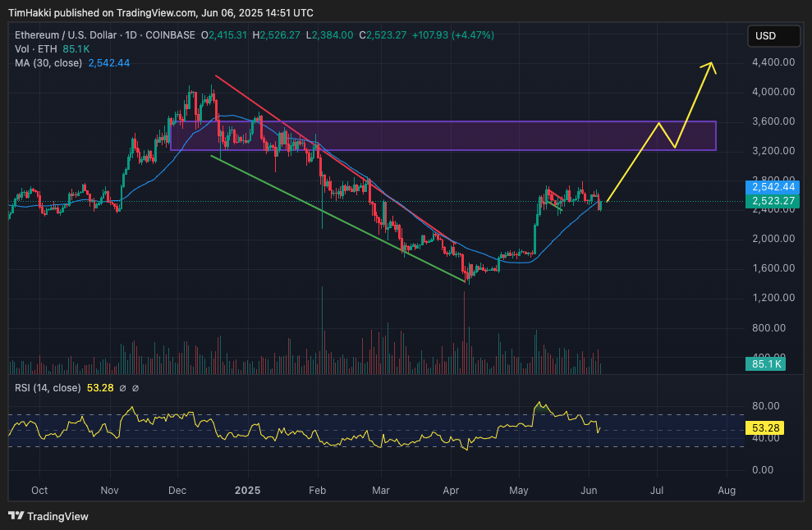
Task: Expand the Ethereum / U.S. Dollar symbol title
Action: (65, 35)
